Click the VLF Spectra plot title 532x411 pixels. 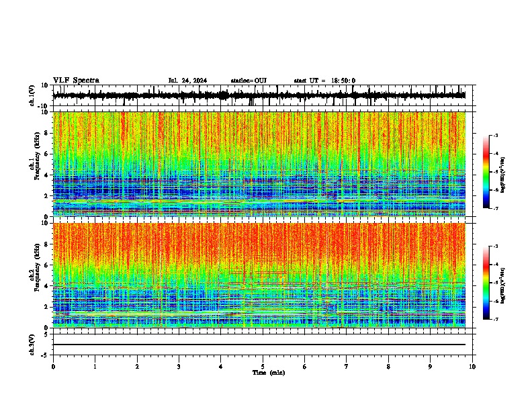pos(76,80)
